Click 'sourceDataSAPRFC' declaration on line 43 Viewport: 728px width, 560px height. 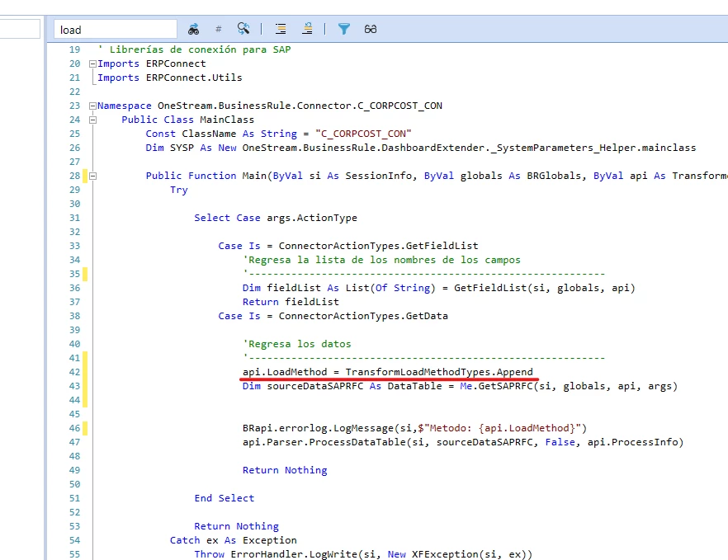pyautogui.click(x=314, y=386)
